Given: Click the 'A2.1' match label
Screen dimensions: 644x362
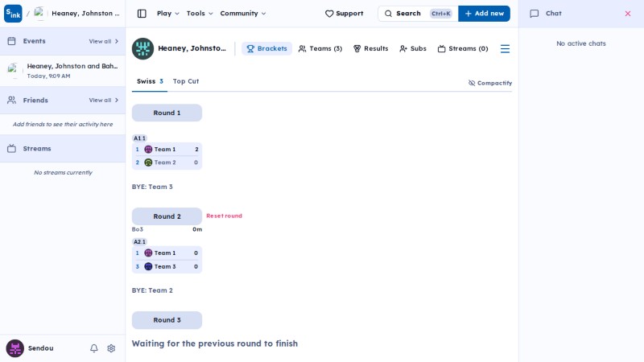Looking at the screenshot, I should pos(139,242).
